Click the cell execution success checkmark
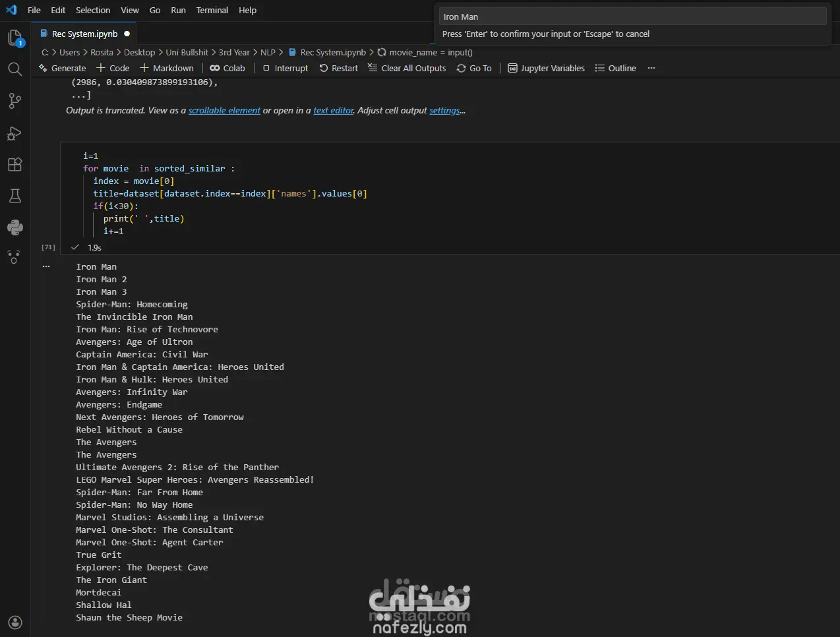The height and width of the screenshot is (637, 840). coord(75,247)
